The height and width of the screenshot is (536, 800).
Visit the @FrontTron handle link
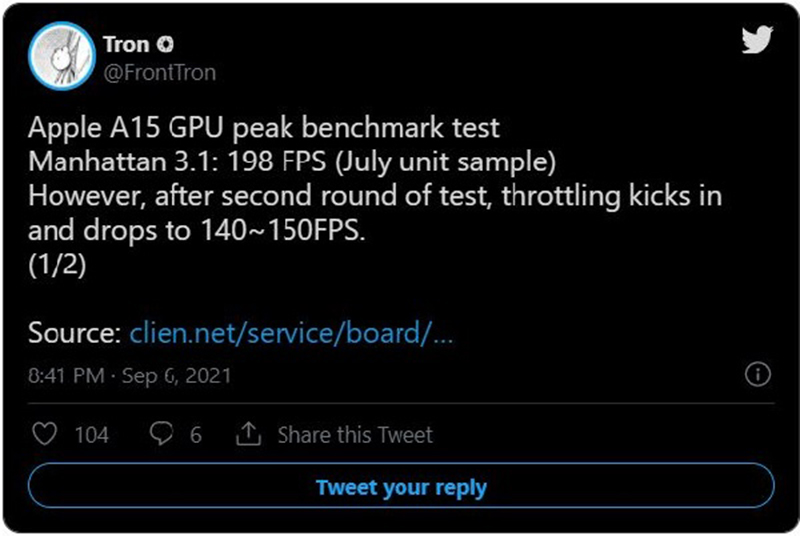pyautogui.click(x=159, y=72)
